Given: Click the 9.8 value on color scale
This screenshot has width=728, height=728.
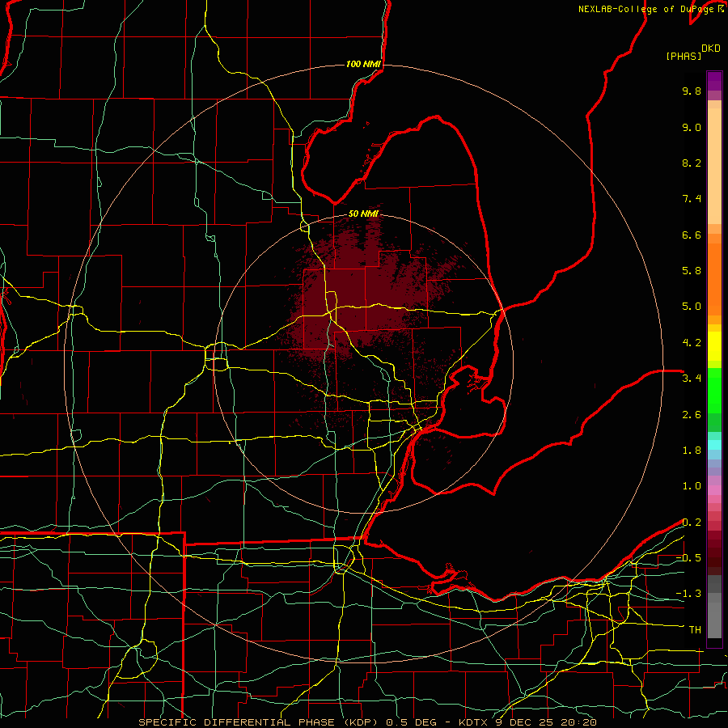Looking at the screenshot, I should 692,91.
